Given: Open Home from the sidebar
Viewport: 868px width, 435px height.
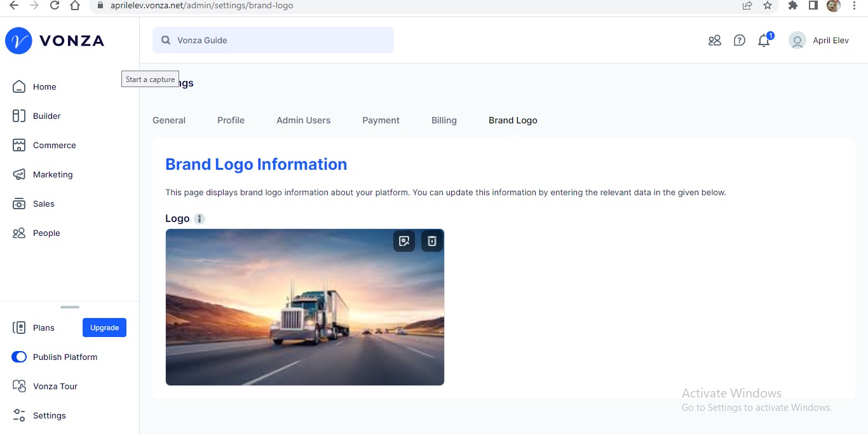Looking at the screenshot, I should [44, 87].
